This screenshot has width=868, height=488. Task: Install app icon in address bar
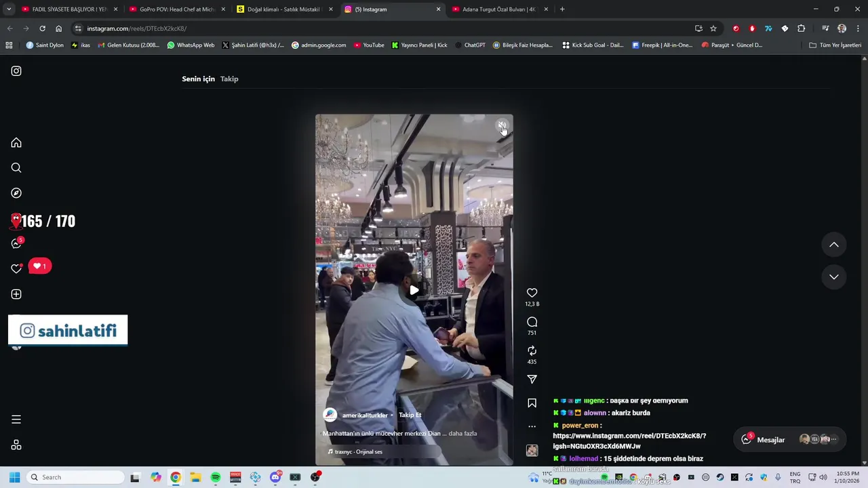point(698,28)
